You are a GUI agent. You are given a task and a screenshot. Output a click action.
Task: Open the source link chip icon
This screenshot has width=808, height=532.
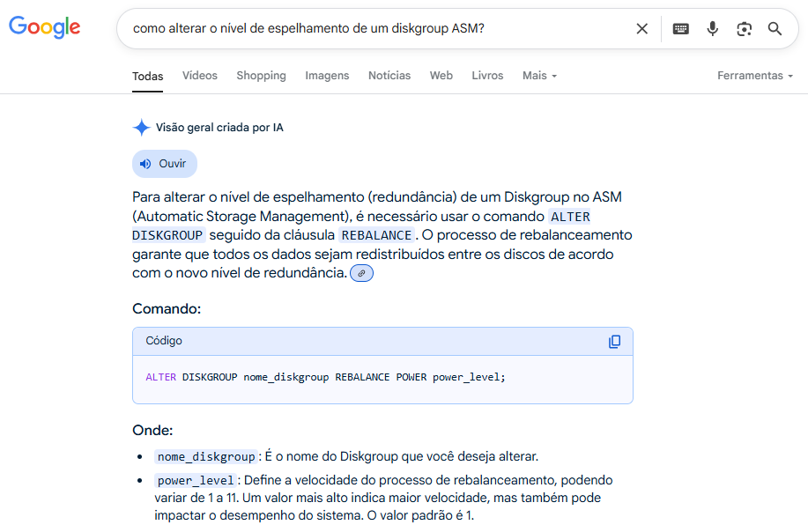pyautogui.click(x=361, y=274)
